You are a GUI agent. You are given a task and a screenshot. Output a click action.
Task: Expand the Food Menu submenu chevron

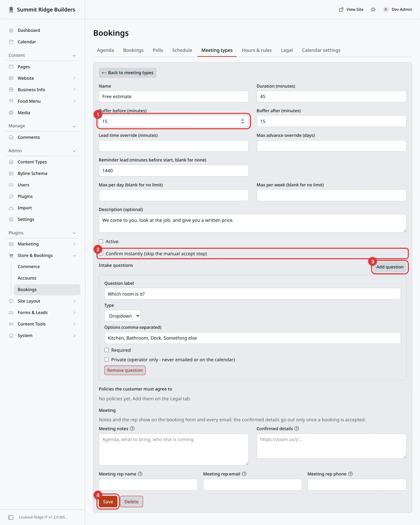[x=74, y=101]
